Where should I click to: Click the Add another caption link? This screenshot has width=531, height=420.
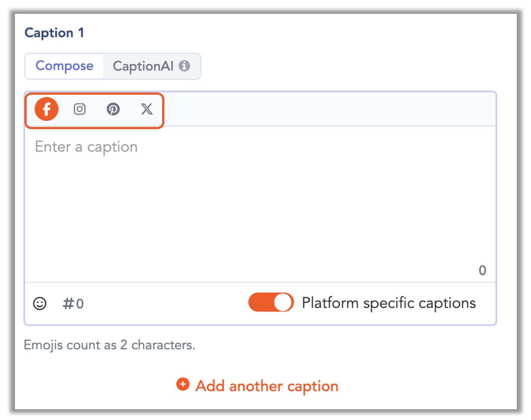(x=267, y=386)
